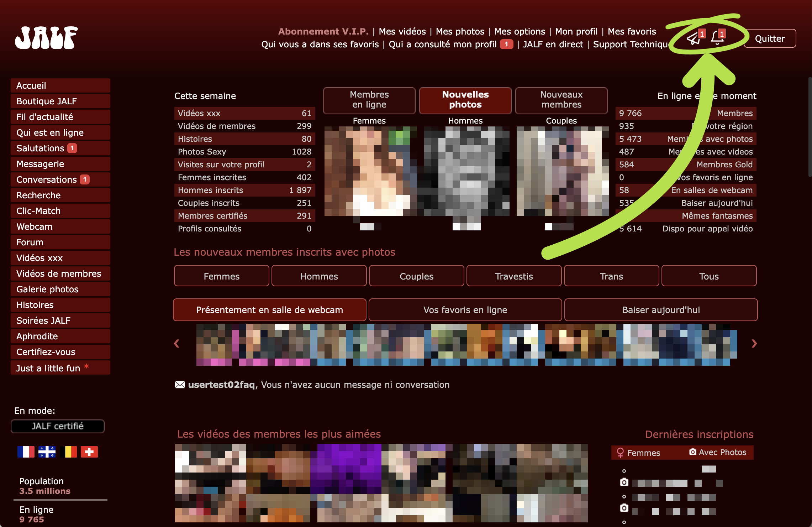Screen dimensions: 812x527
Task: Open Conversations in the sidebar
Action: 60,179
